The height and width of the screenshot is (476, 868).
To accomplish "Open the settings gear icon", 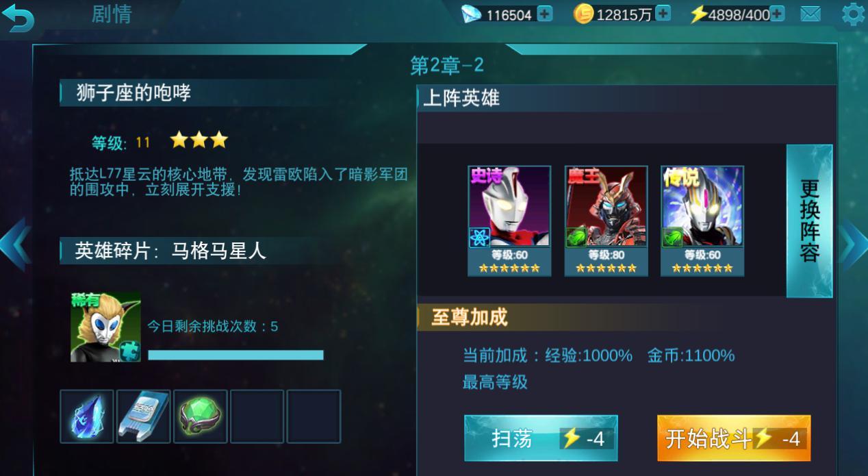I will click(x=853, y=14).
